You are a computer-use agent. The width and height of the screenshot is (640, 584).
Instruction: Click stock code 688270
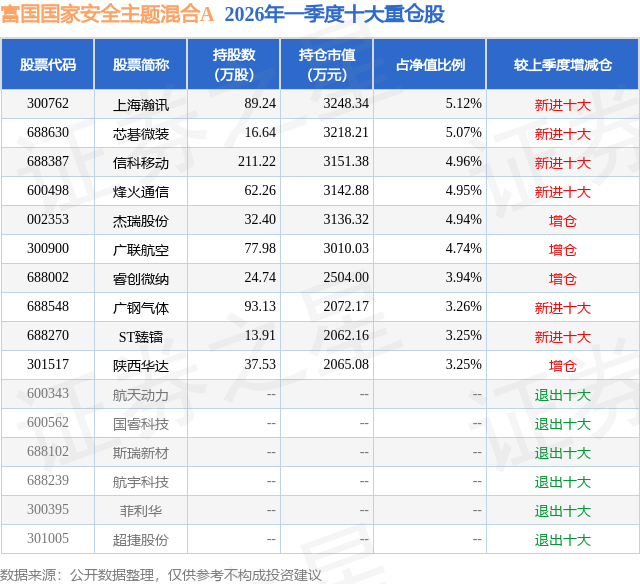(x=48, y=335)
